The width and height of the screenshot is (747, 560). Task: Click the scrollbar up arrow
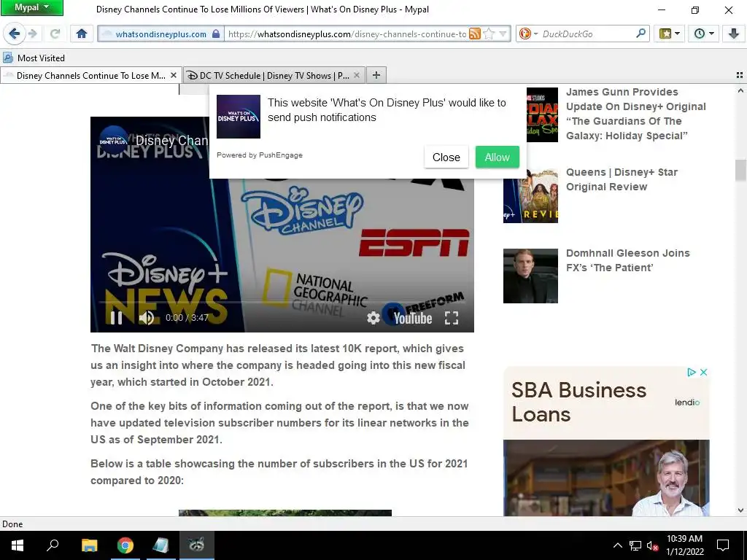coord(740,90)
